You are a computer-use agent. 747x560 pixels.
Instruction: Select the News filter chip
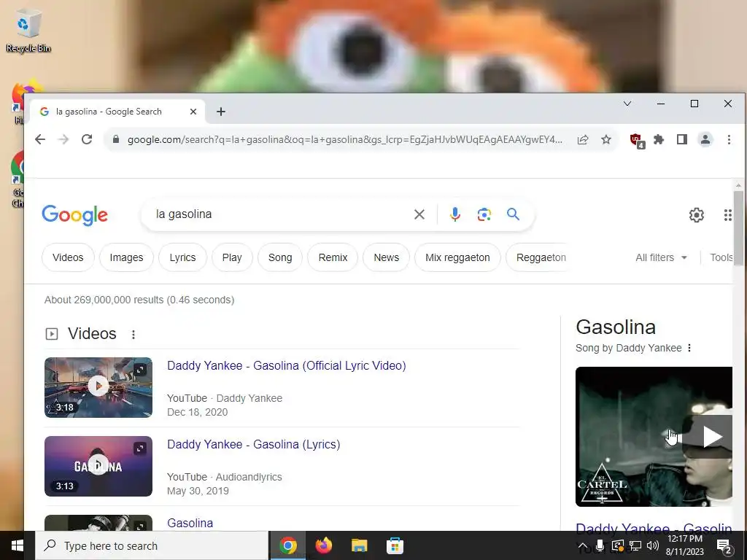(x=387, y=257)
